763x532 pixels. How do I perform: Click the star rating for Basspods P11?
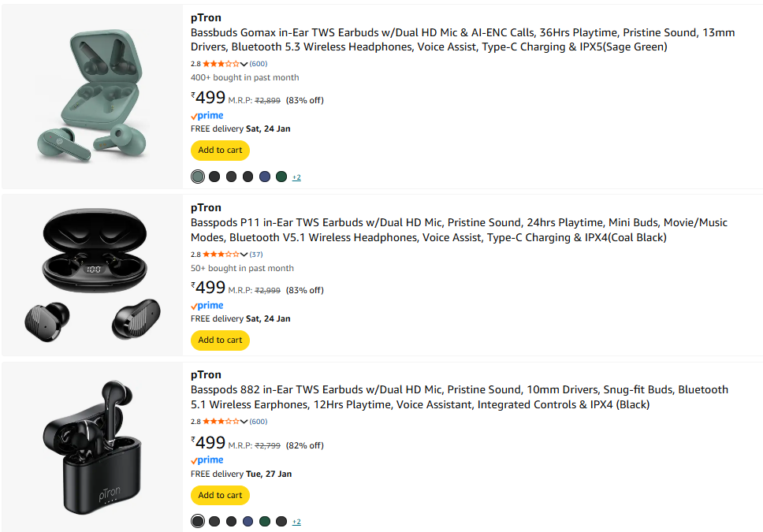click(221, 255)
